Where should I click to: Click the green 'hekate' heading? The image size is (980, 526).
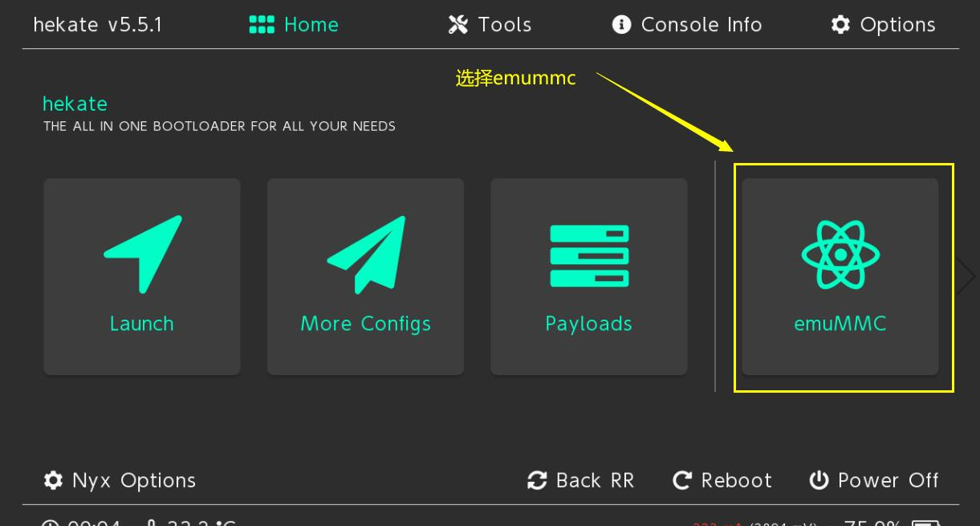pos(75,104)
